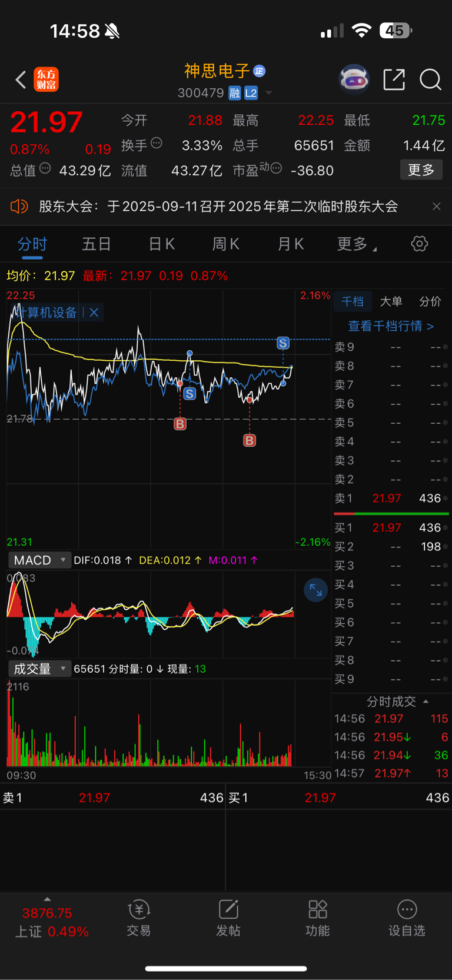Viewport: 452px width, 980px height.
Task: Select the 分价 tab
Action: (430, 301)
